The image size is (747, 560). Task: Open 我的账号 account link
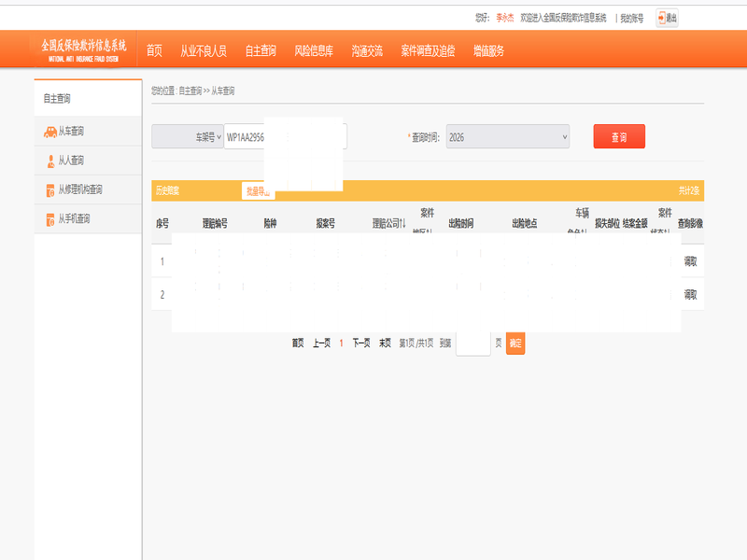coord(632,18)
